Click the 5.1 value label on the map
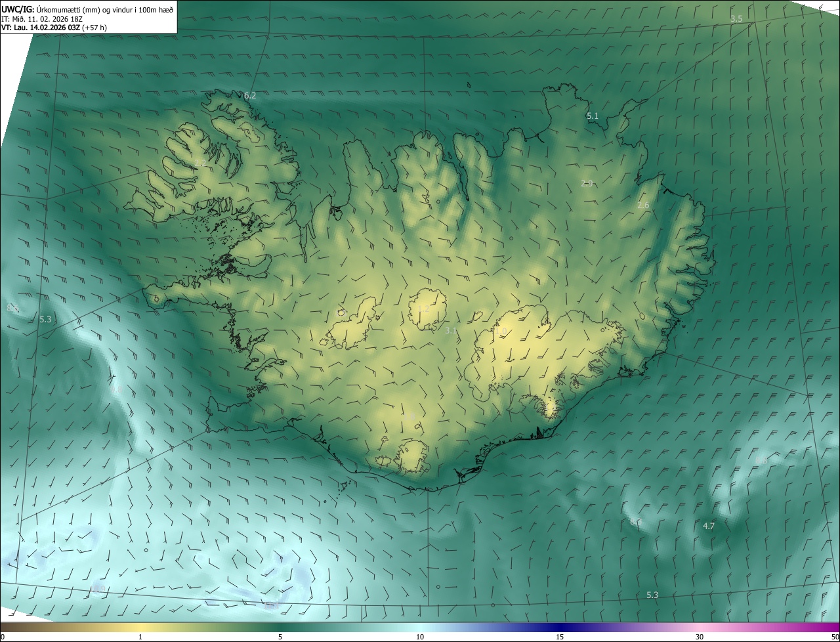The width and height of the screenshot is (840, 642). [593, 116]
